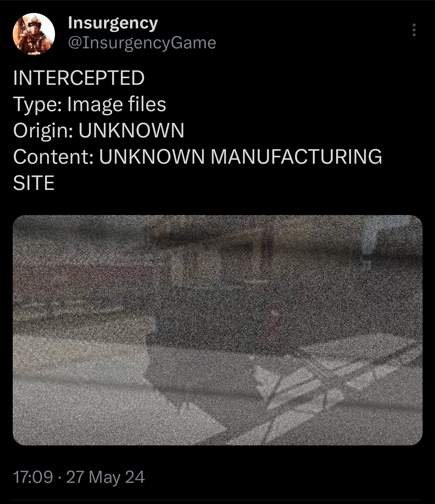Click the word SITE in the tweet
The image size is (435, 504).
(34, 183)
